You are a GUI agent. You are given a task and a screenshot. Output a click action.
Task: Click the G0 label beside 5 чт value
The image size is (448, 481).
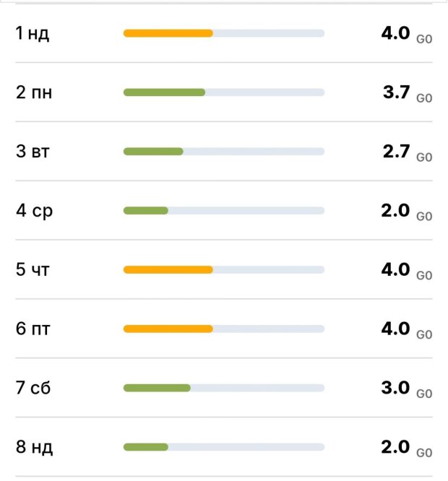424,276
